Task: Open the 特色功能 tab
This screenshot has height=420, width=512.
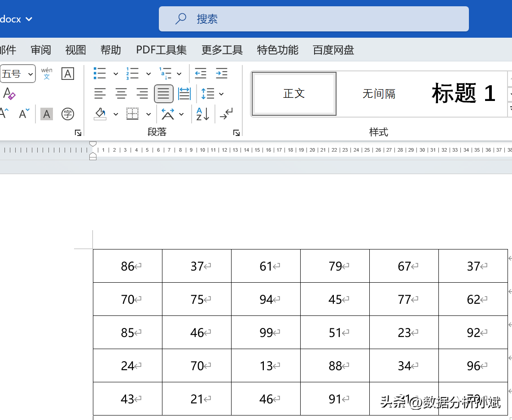Action: [278, 50]
